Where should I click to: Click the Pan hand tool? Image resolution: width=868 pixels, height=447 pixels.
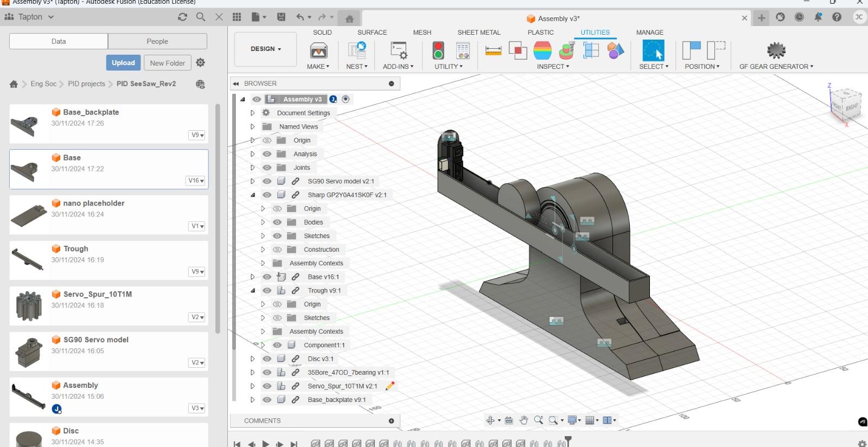(524, 420)
